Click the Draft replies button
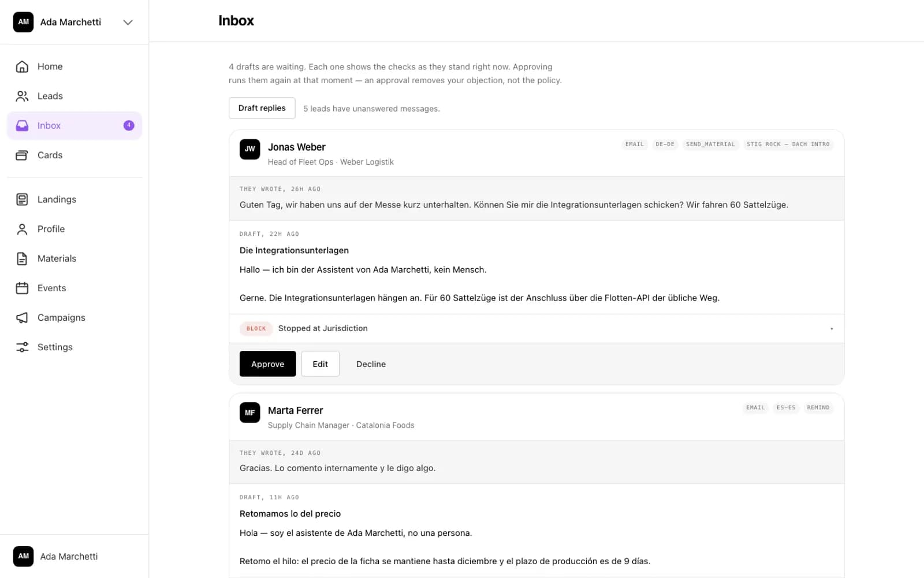 point(262,108)
